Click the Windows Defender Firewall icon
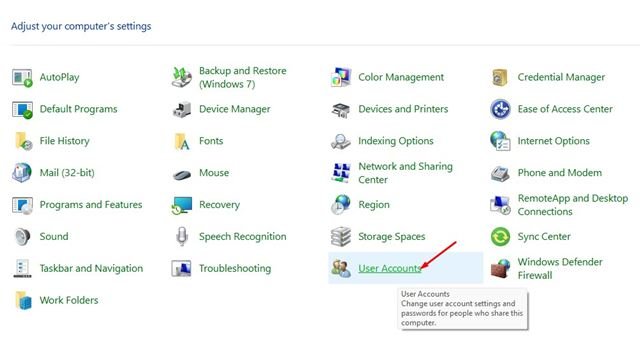The height and width of the screenshot is (364, 640). coord(500,269)
